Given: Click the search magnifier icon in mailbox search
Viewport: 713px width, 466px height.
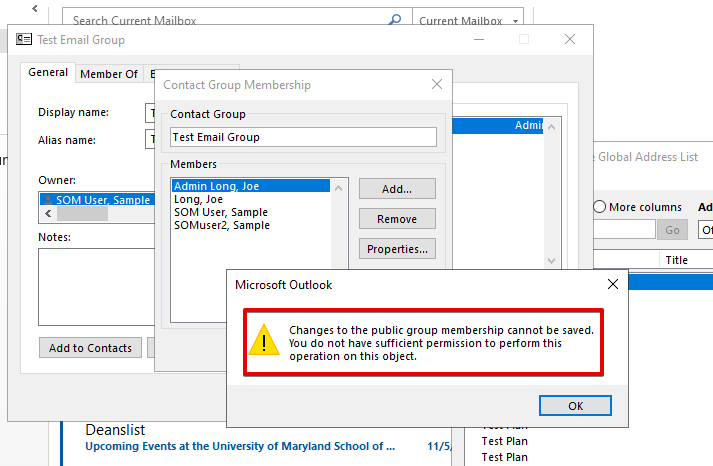Looking at the screenshot, I should [x=396, y=20].
